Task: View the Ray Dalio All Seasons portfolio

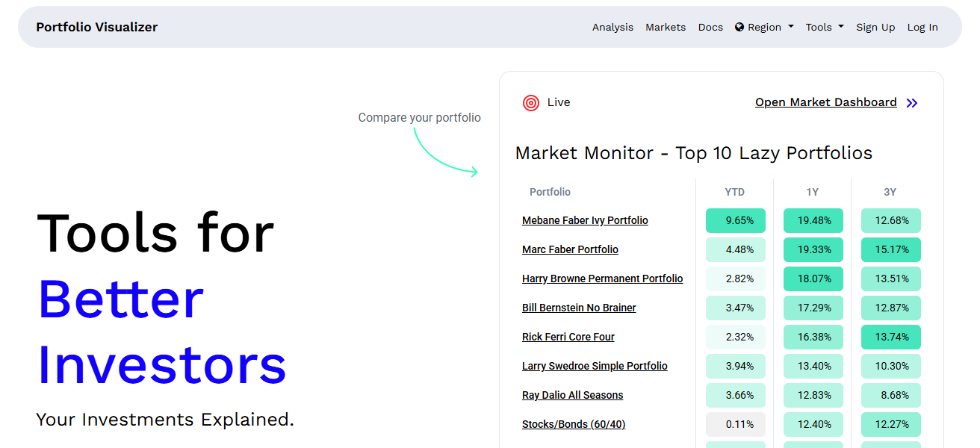Action: click(x=572, y=395)
